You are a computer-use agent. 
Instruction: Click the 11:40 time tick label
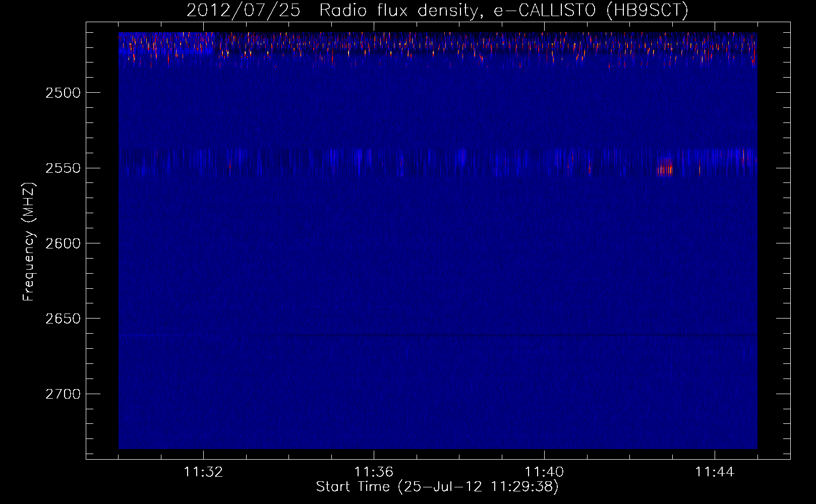coord(544,472)
